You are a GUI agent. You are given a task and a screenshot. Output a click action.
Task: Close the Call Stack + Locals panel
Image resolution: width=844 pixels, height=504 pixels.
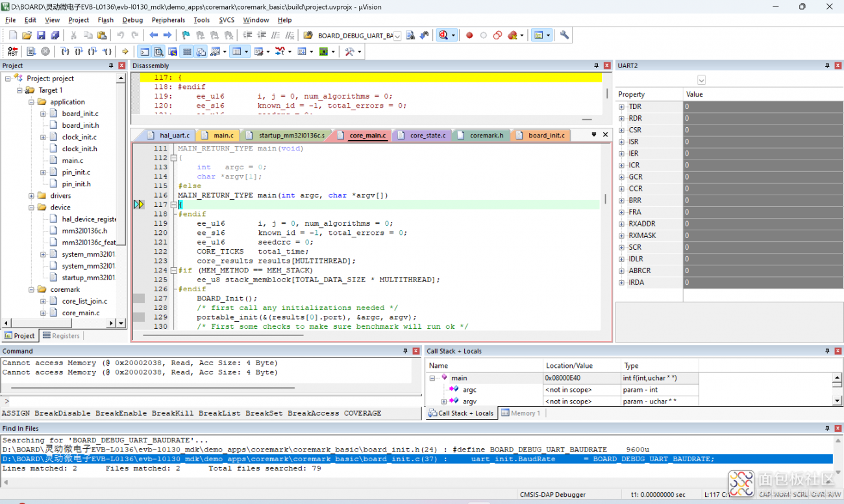click(838, 351)
